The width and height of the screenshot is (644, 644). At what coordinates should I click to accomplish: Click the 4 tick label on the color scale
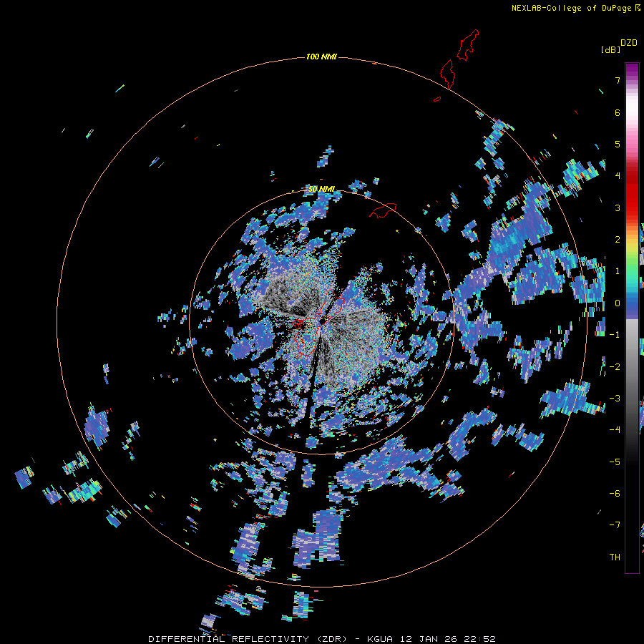617,176
